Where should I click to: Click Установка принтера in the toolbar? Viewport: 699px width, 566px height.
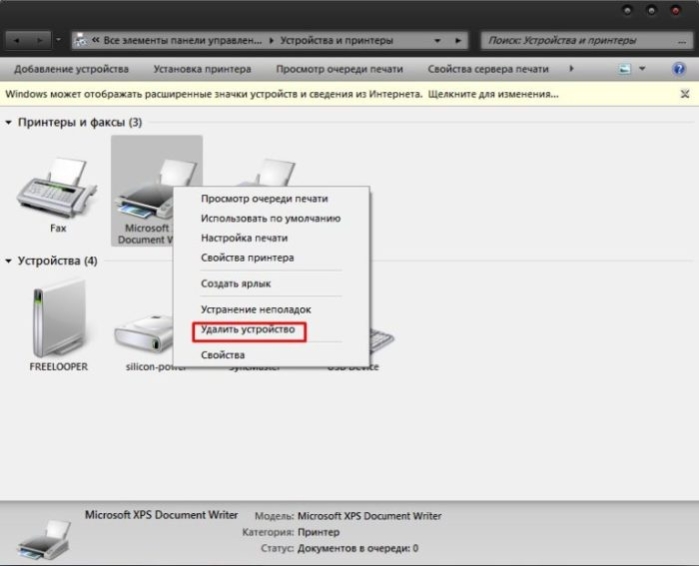(x=202, y=69)
